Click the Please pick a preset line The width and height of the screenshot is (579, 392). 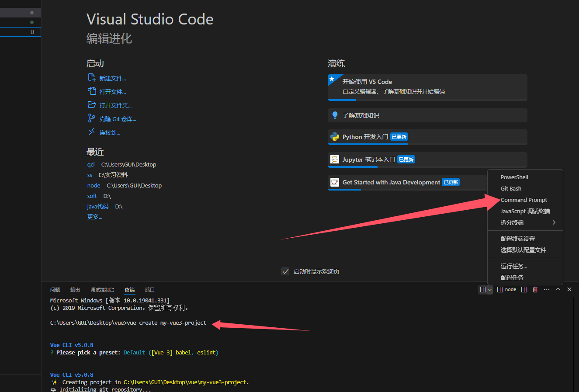pyautogui.click(x=135, y=353)
